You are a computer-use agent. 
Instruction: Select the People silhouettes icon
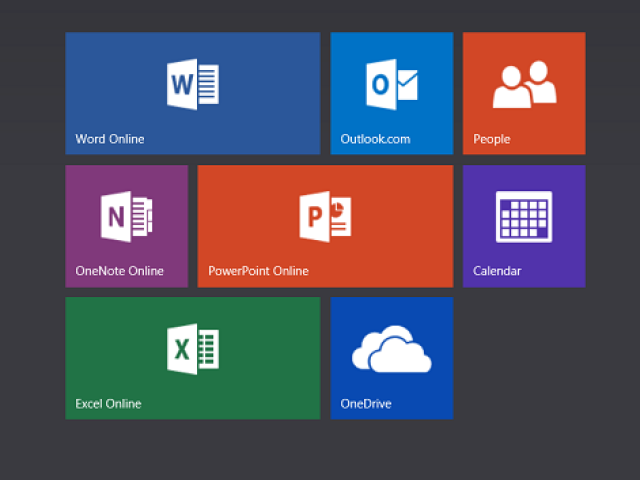point(524,84)
